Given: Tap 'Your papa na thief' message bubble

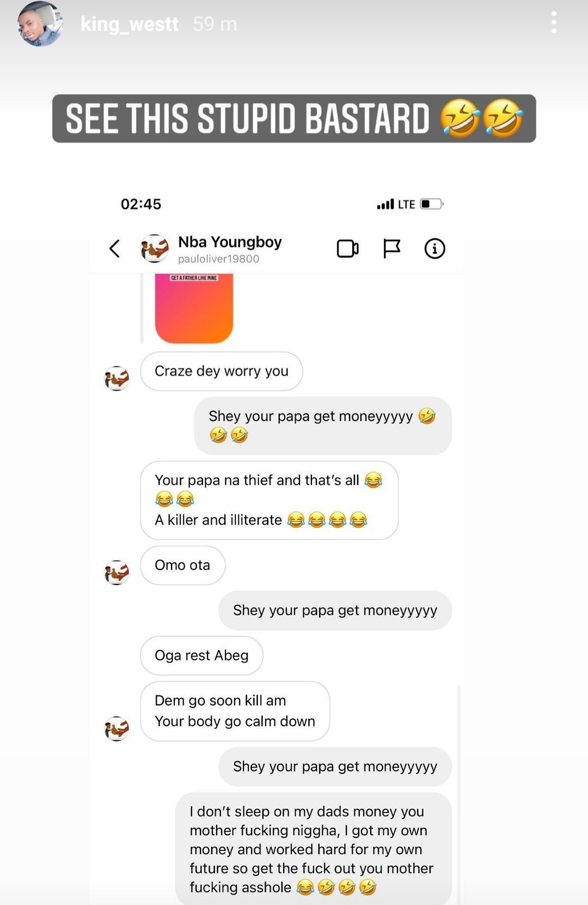Looking at the screenshot, I should 269,500.
